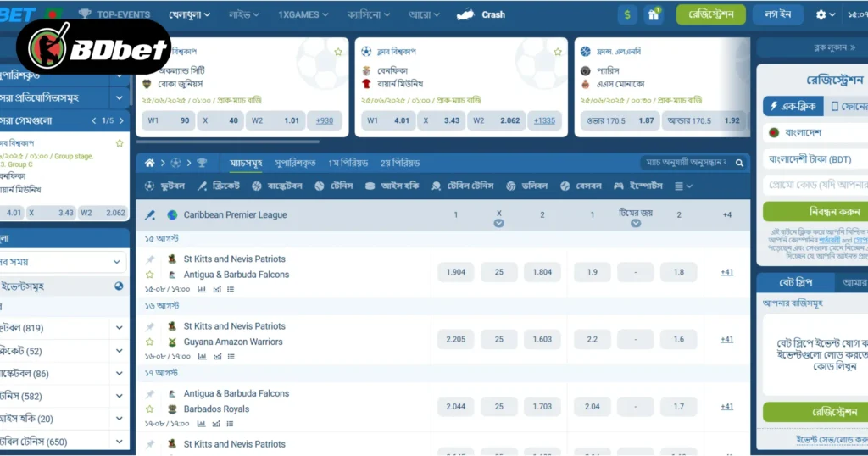Image resolution: width=868 pixels, height=456 pixels.
Task: Select odds 1.904 for St Kitts Patriots
Action: 455,272
